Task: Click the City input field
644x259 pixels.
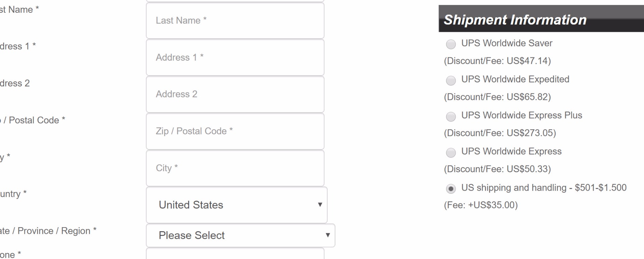Action: point(235,168)
